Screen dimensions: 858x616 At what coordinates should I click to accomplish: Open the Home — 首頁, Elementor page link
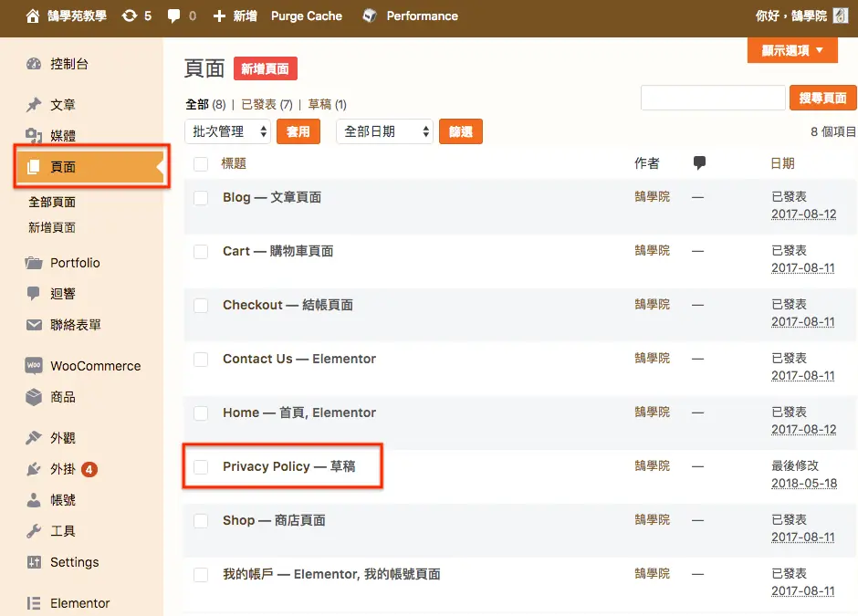[299, 412]
